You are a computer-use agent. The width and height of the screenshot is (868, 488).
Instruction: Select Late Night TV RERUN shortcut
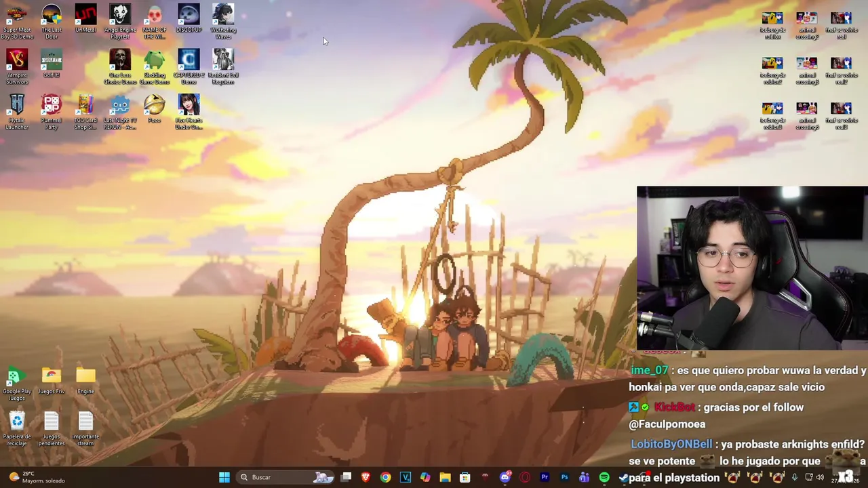click(x=120, y=113)
